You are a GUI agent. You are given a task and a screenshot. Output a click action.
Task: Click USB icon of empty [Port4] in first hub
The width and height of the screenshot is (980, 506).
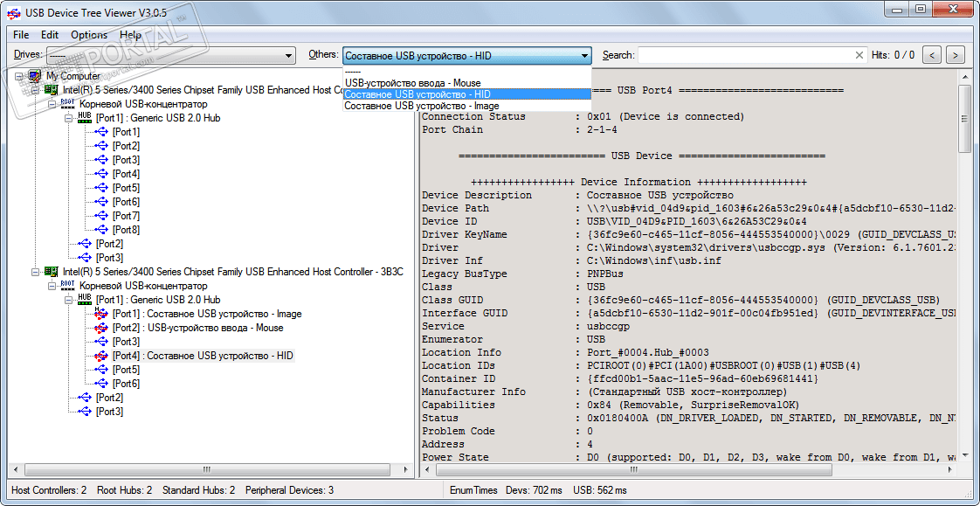[x=100, y=174]
